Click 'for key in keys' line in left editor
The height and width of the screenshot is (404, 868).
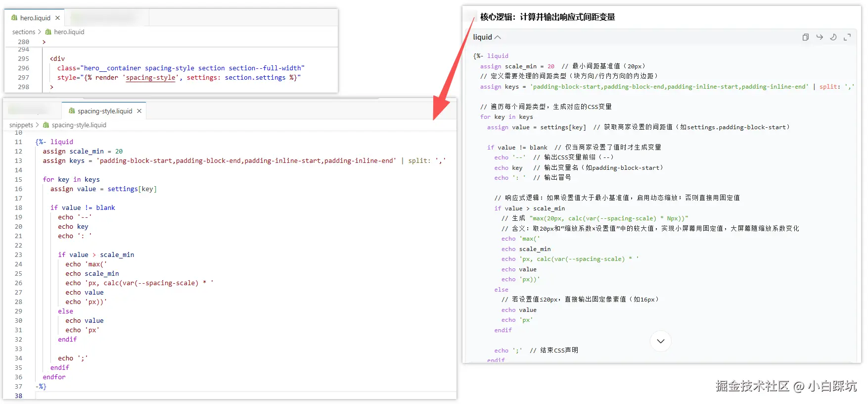71,179
